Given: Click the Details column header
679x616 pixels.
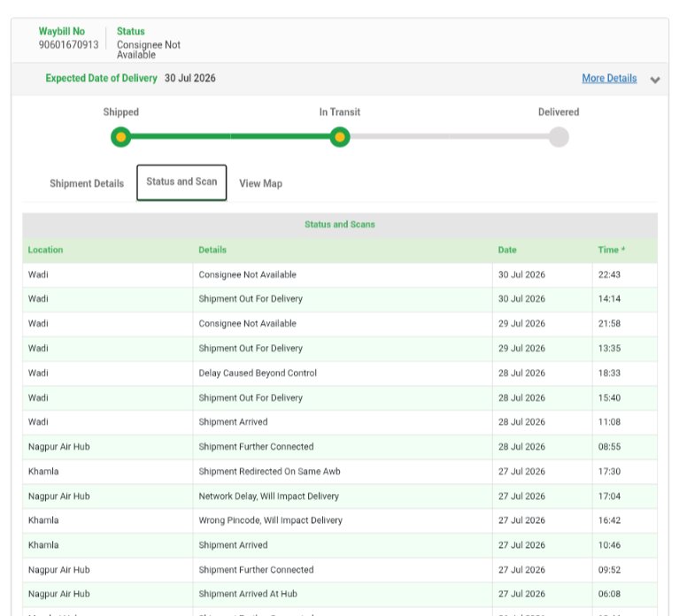Looking at the screenshot, I should (212, 250).
